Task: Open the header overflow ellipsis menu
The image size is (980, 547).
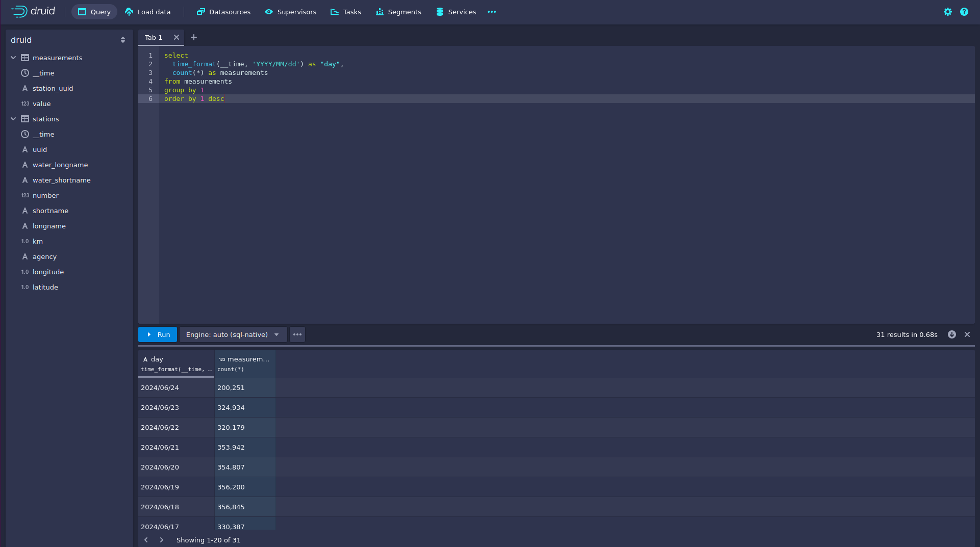Action: (491, 12)
